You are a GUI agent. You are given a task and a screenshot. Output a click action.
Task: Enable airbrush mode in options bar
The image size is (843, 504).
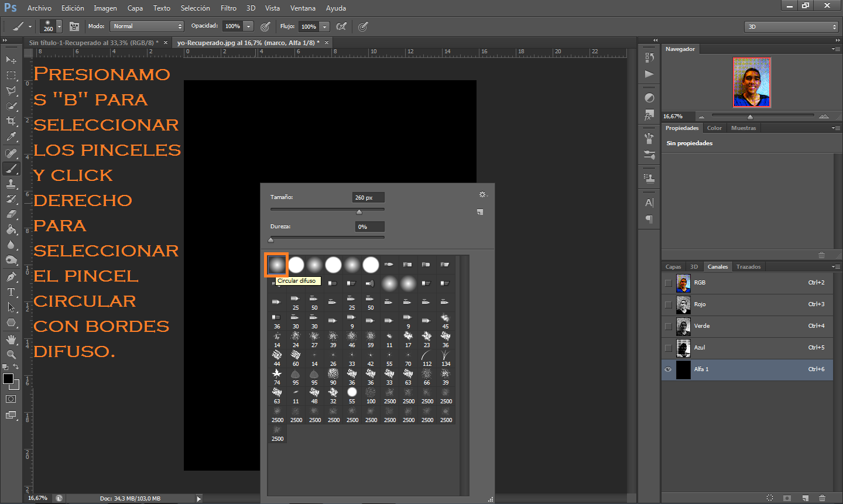[x=342, y=26]
